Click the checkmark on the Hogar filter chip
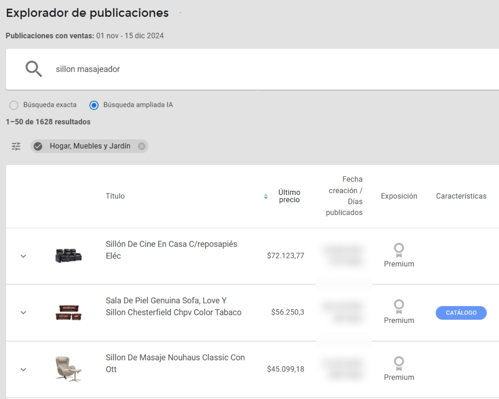499x399 pixels. click(38, 146)
